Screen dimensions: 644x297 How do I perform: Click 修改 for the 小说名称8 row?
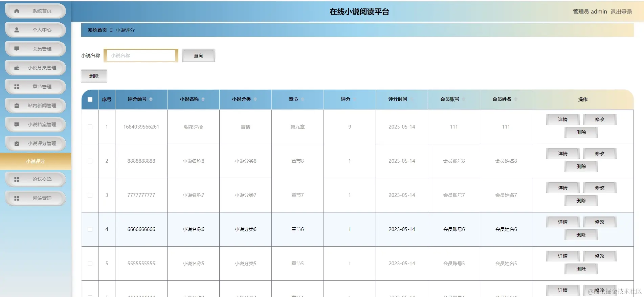[x=600, y=154]
